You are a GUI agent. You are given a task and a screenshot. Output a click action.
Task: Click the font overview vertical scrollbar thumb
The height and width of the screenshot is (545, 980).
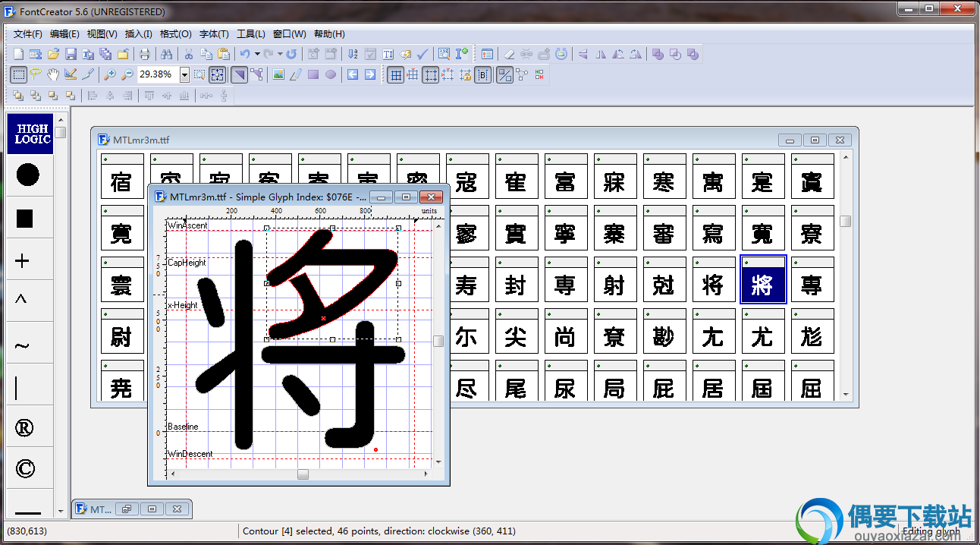[x=845, y=221]
